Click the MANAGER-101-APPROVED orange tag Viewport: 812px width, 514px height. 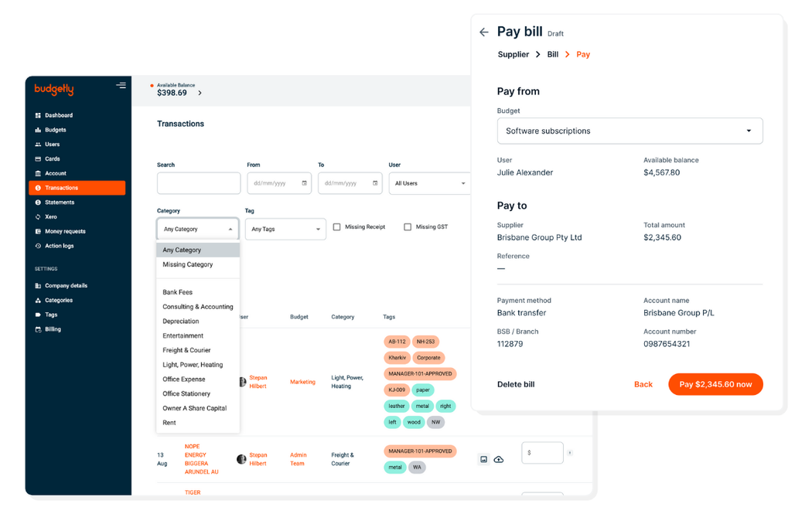420,373
